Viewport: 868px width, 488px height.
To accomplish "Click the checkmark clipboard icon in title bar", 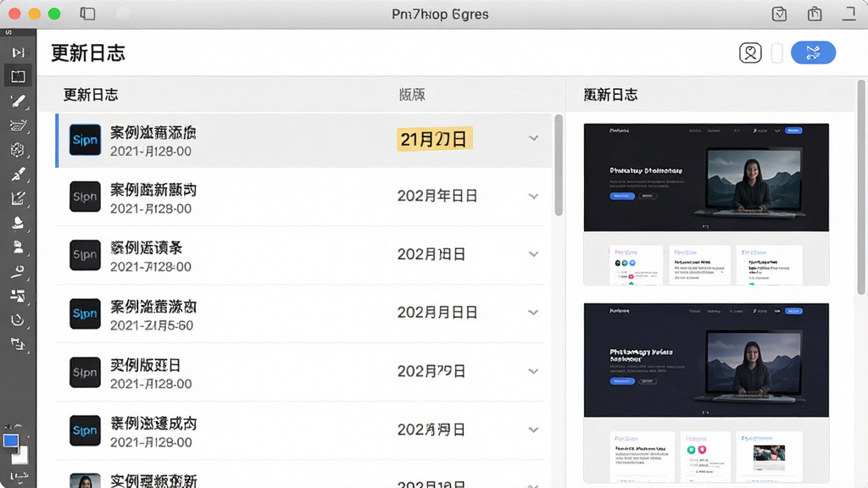I will pos(779,14).
